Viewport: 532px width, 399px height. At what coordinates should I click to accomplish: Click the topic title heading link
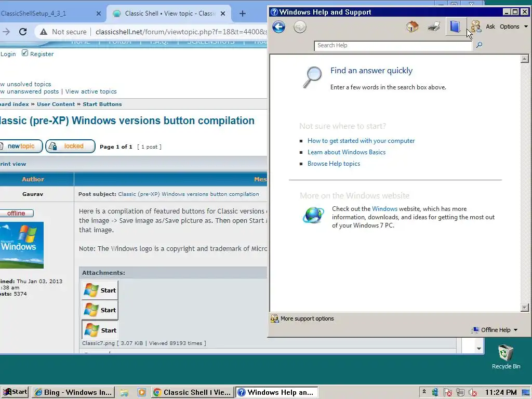(127, 121)
